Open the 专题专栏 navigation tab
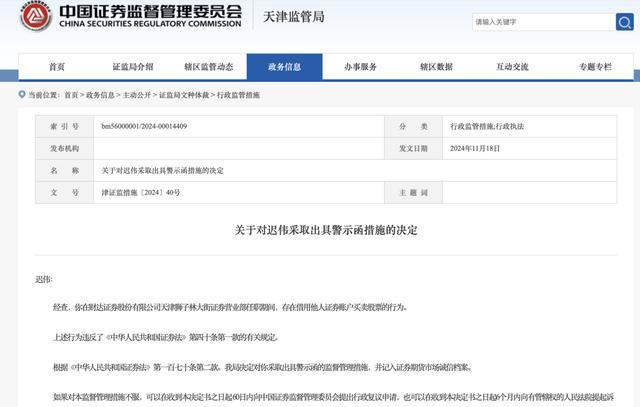The image size is (640, 407). [x=596, y=67]
